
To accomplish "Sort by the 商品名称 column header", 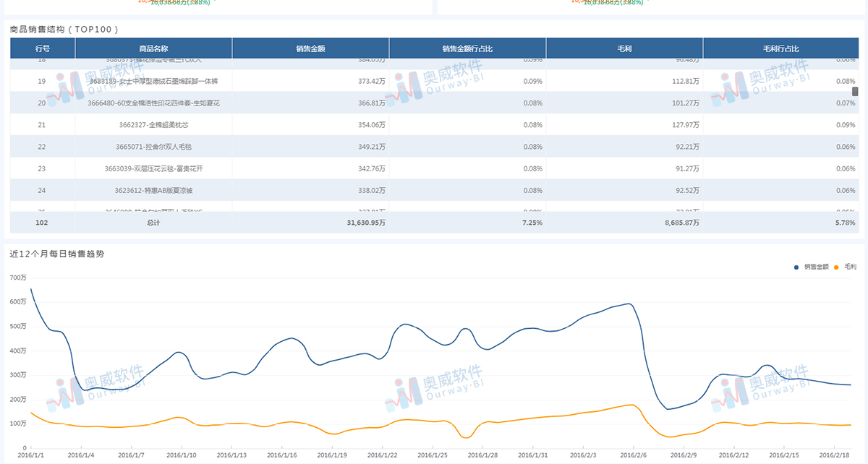I will pyautogui.click(x=153, y=48).
